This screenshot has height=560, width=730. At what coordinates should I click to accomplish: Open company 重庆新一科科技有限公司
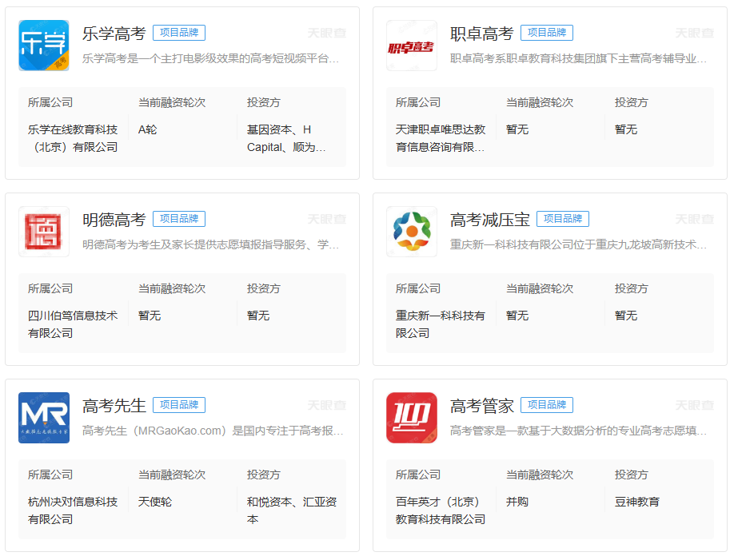point(441,324)
